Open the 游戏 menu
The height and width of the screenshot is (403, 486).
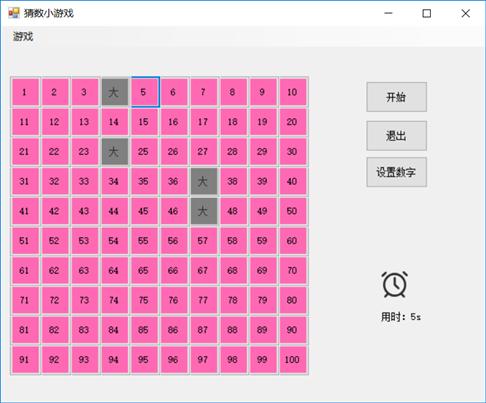coord(23,36)
